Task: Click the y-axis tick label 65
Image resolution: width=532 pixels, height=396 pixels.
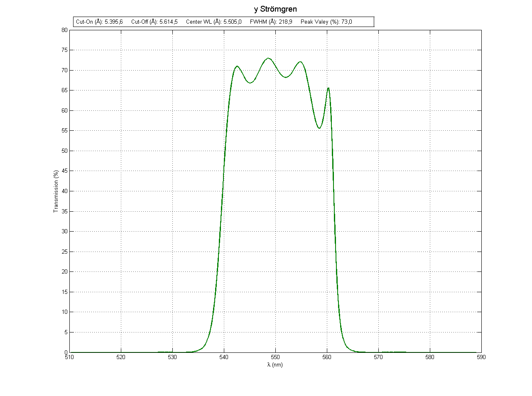Action: pos(65,90)
